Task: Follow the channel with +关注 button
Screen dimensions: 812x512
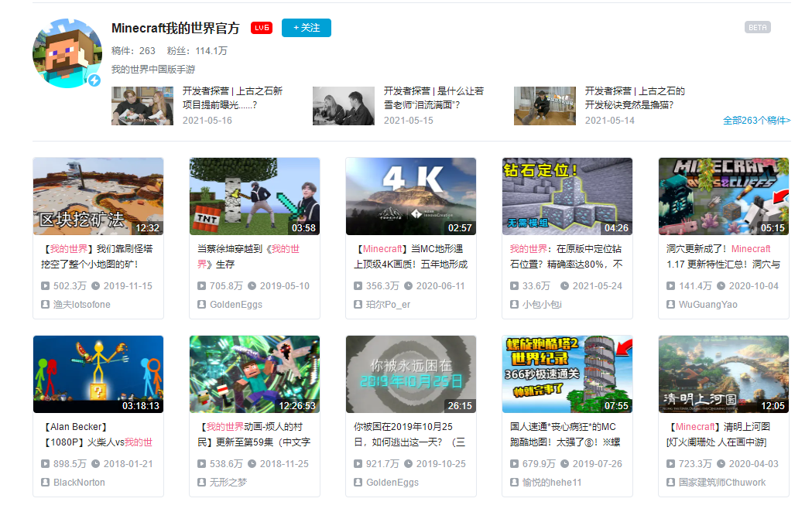Action: [307, 28]
